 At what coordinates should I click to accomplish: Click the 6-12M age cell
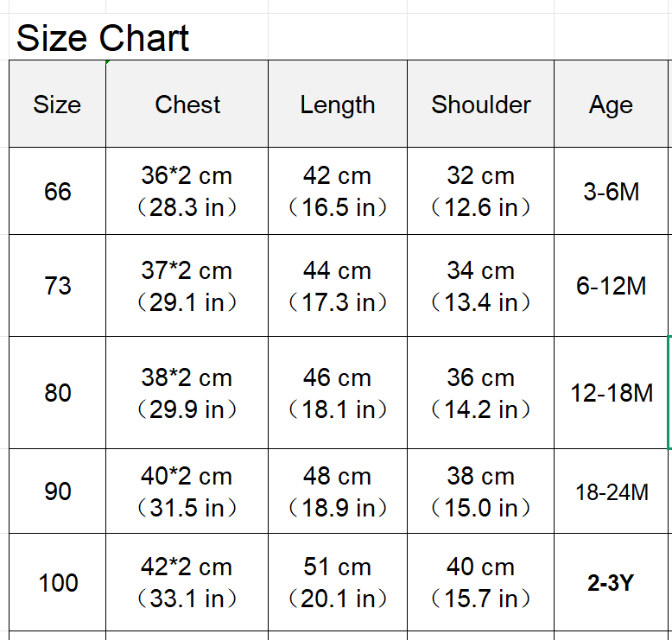pyautogui.click(x=612, y=285)
